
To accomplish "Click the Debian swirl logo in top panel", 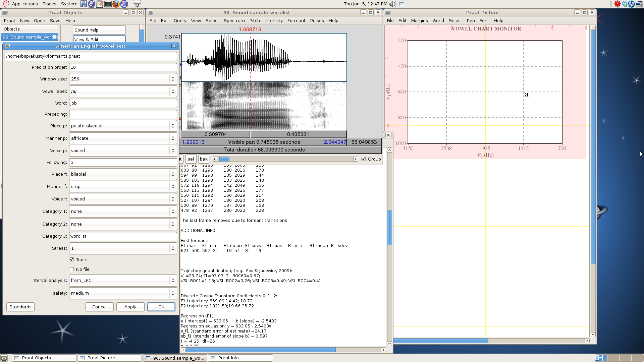I will (6, 4).
